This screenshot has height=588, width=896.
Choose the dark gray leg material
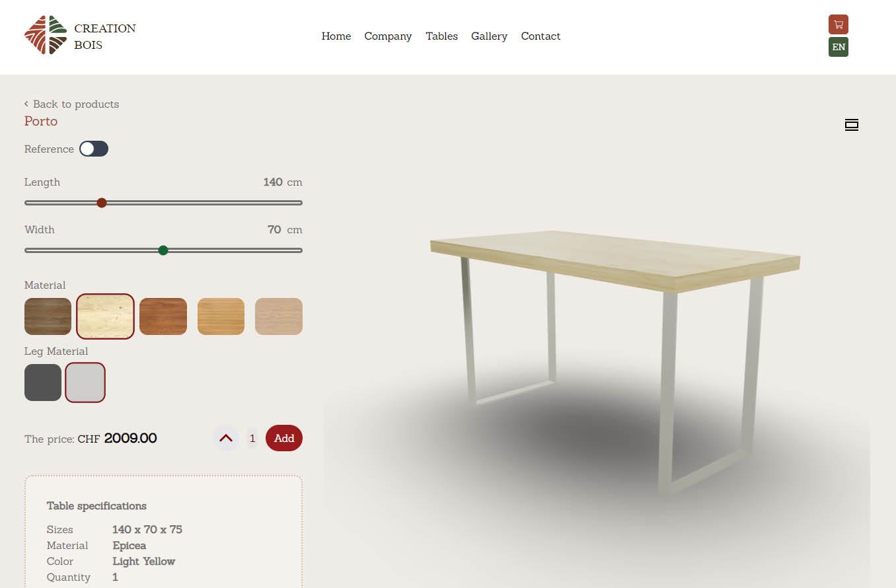tap(43, 383)
